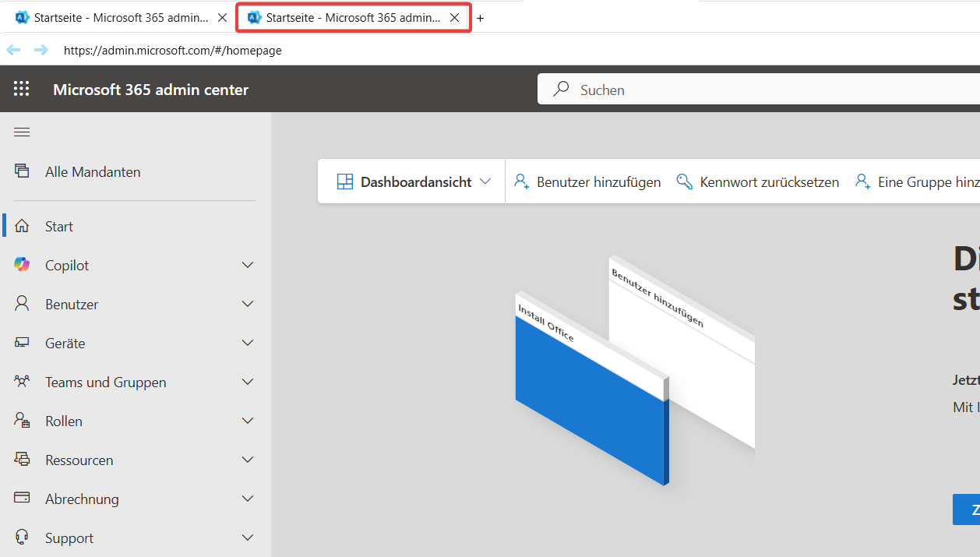Open Alle Mandanten in the sidebar
Viewport: 980px width, 557px height.
[93, 172]
